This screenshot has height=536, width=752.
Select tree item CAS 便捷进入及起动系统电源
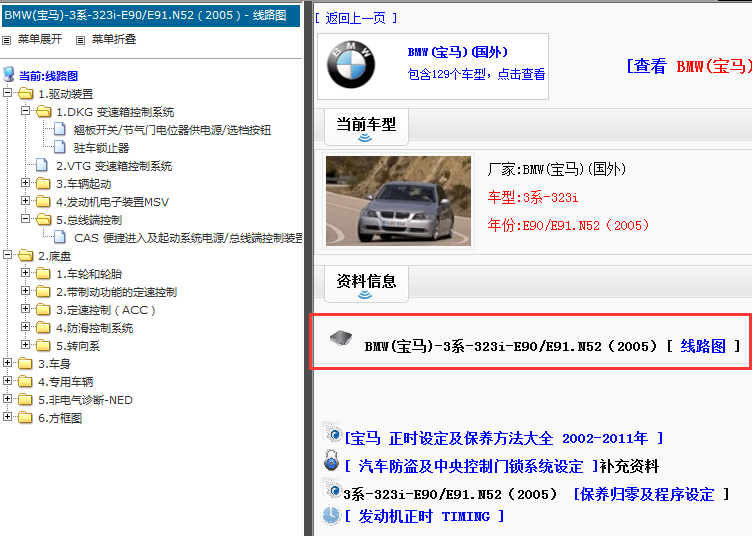click(188, 238)
